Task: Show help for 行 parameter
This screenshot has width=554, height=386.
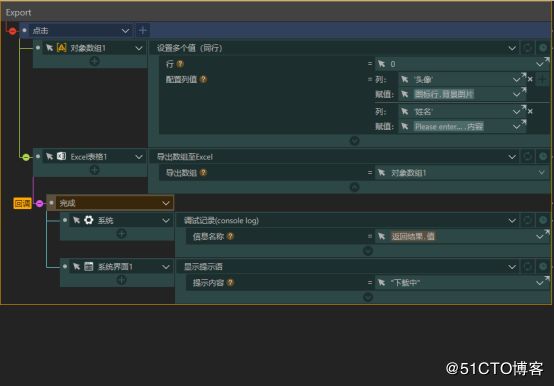Action: (180, 64)
